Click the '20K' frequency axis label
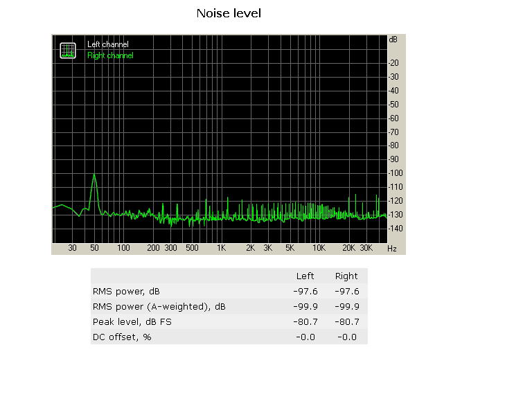The width and height of the screenshot is (532, 399). pyautogui.click(x=348, y=248)
